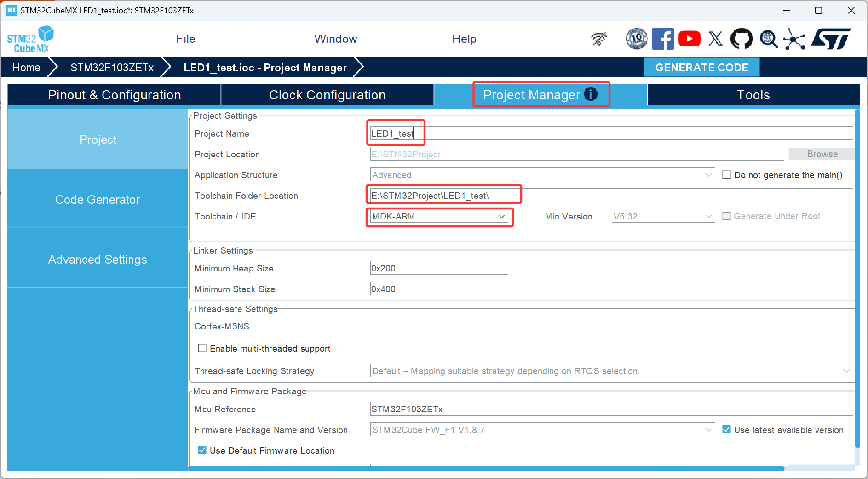Open the YouTube icon link
The width and height of the screenshot is (868, 479).
pyautogui.click(x=689, y=39)
